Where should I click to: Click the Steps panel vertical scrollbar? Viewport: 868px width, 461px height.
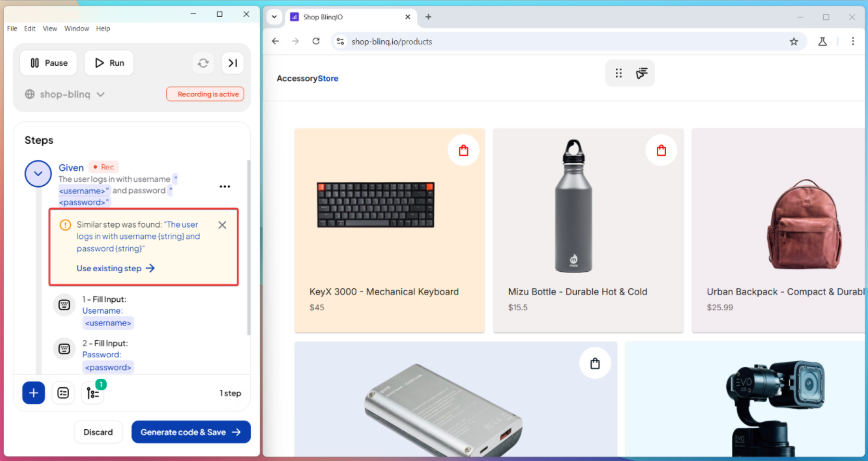(248, 248)
